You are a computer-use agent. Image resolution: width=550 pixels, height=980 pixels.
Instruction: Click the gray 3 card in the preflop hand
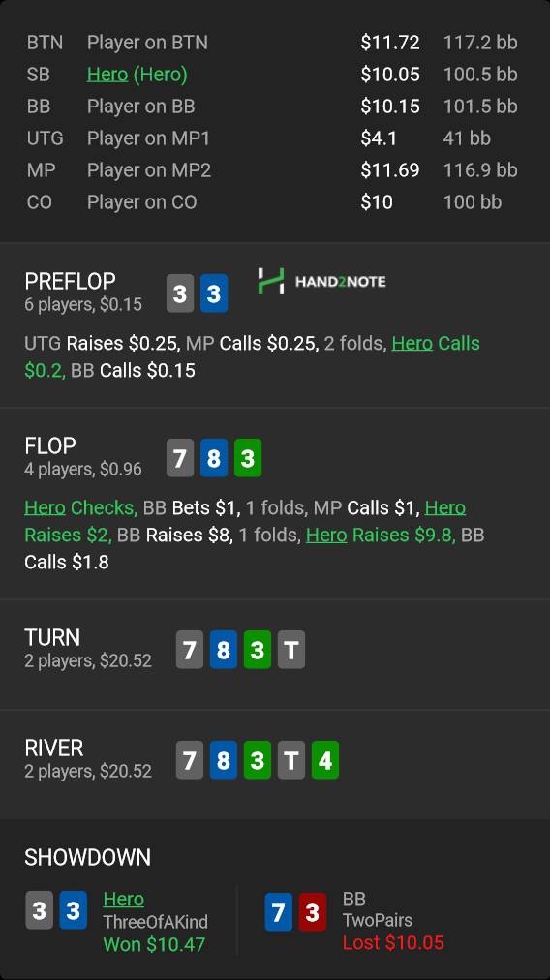click(180, 293)
